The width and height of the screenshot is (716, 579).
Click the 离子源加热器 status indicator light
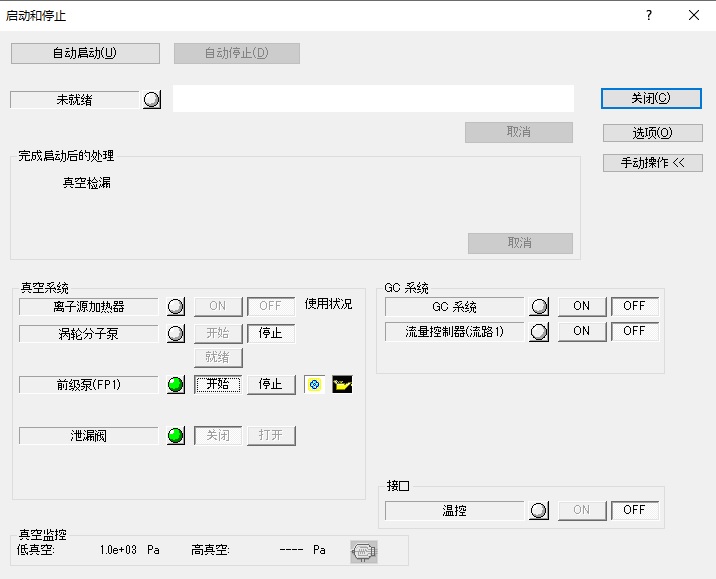click(x=176, y=307)
